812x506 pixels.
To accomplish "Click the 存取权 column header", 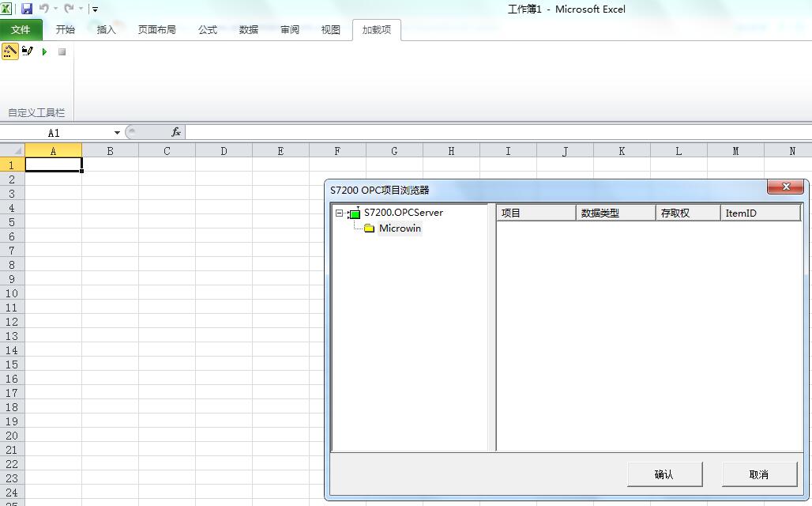I will coord(688,213).
